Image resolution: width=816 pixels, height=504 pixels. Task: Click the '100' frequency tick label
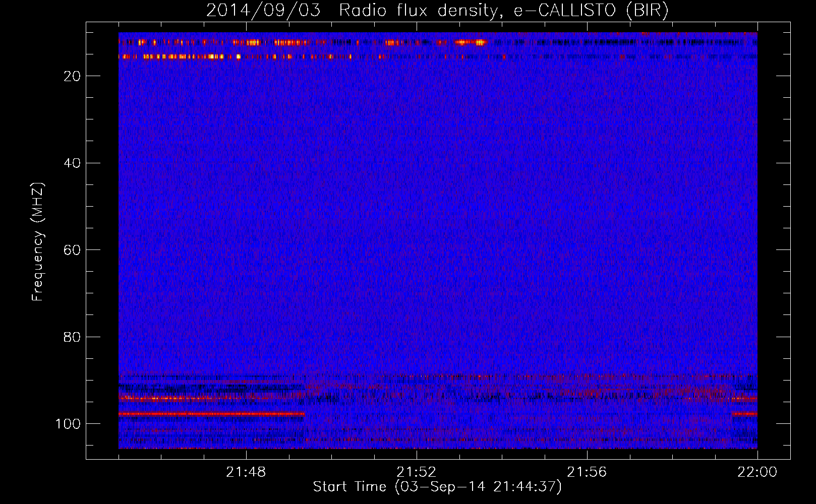click(x=68, y=424)
